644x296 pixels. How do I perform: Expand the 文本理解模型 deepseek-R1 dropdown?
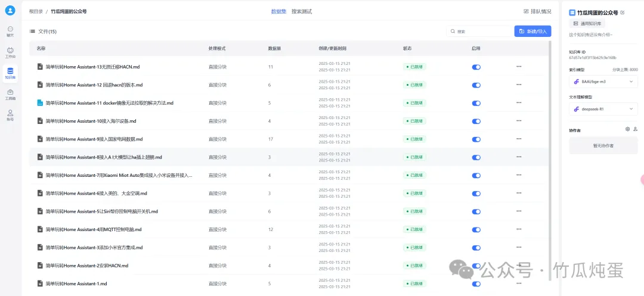(x=603, y=109)
